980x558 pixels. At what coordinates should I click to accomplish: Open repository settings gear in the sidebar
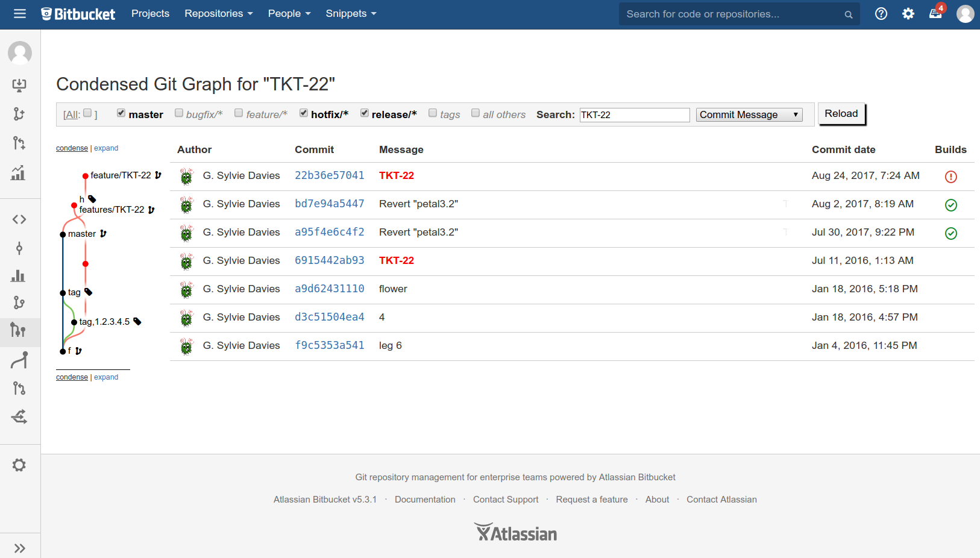(x=19, y=465)
